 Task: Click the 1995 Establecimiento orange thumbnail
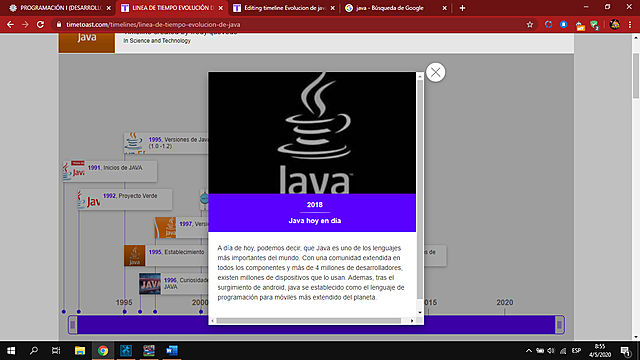click(135, 256)
